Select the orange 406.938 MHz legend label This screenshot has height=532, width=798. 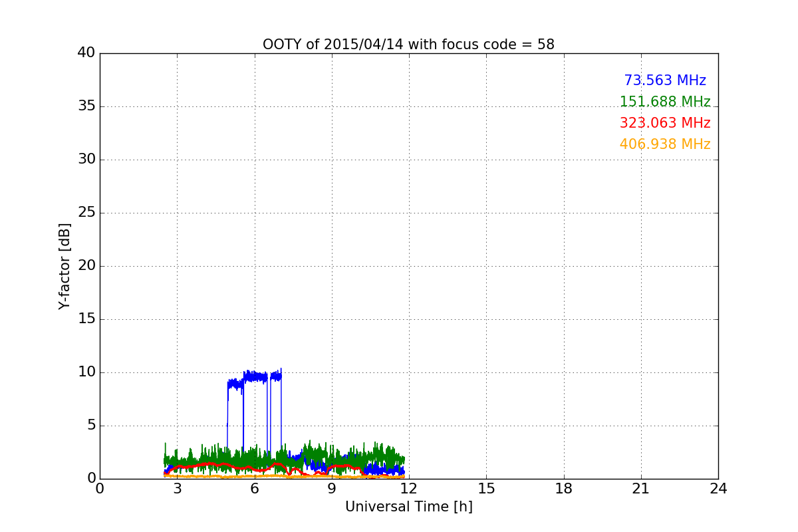pos(665,144)
